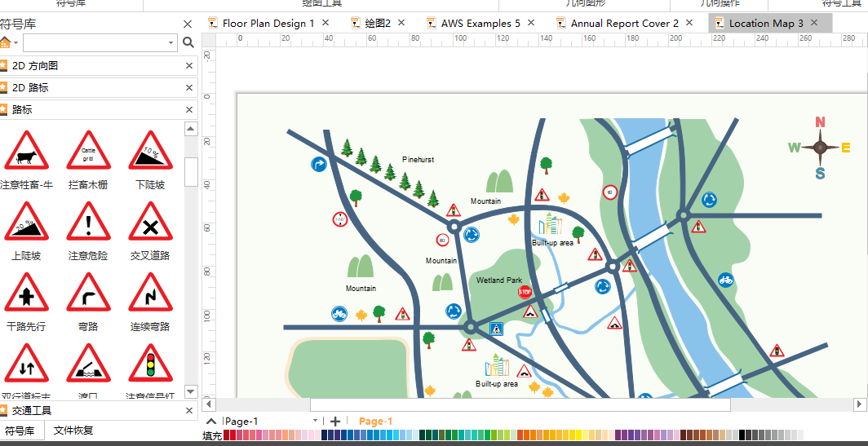Pick the consecutive bends sign 连续弯路
This screenshot has height=446, width=868.
coord(151,292)
